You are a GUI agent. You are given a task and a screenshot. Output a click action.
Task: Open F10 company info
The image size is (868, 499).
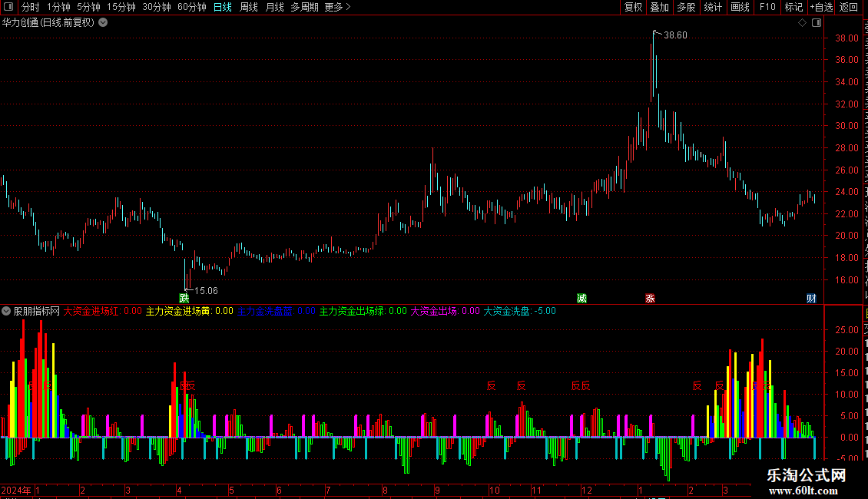(x=767, y=7)
